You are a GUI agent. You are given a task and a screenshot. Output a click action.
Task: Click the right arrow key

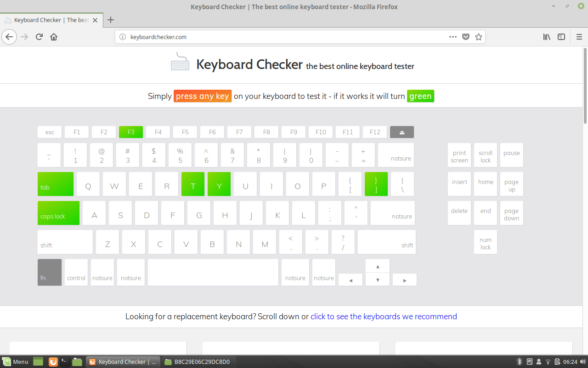[x=405, y=280]
